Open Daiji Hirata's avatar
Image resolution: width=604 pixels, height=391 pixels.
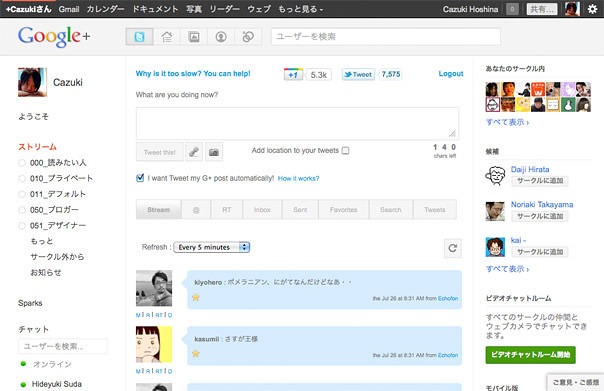click(495, 176)
